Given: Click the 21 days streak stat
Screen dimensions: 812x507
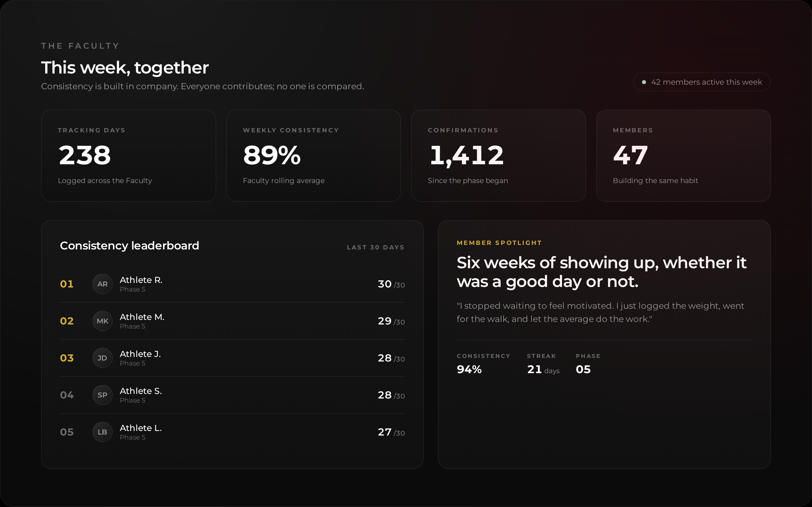Looking at the screenshot, I should click(x=543, y=370).
